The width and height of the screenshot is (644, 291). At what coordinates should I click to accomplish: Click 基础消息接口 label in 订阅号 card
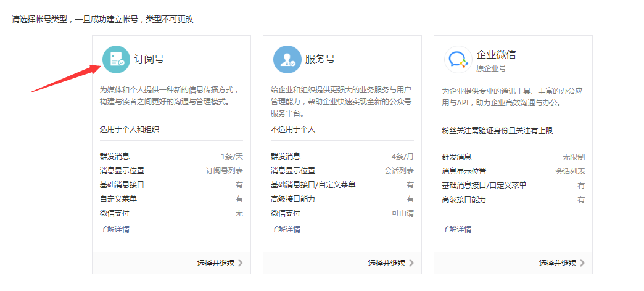tap(122, 185)
